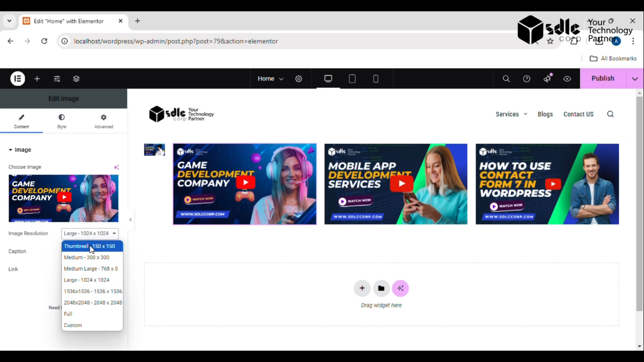Open the Structure layers icon
The height and width of the screenshot is (362, 644).
76,79
